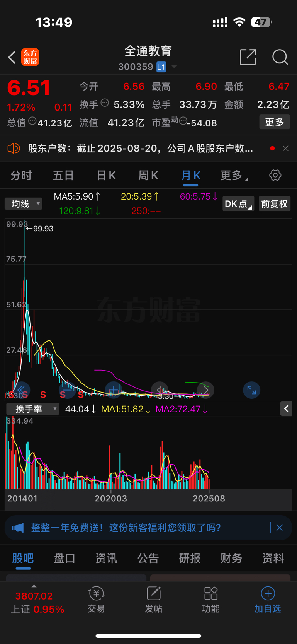Switch to the 盘口 tab
Image resolution: width=297 pixels, height=644 pixels.
(64, 558)
